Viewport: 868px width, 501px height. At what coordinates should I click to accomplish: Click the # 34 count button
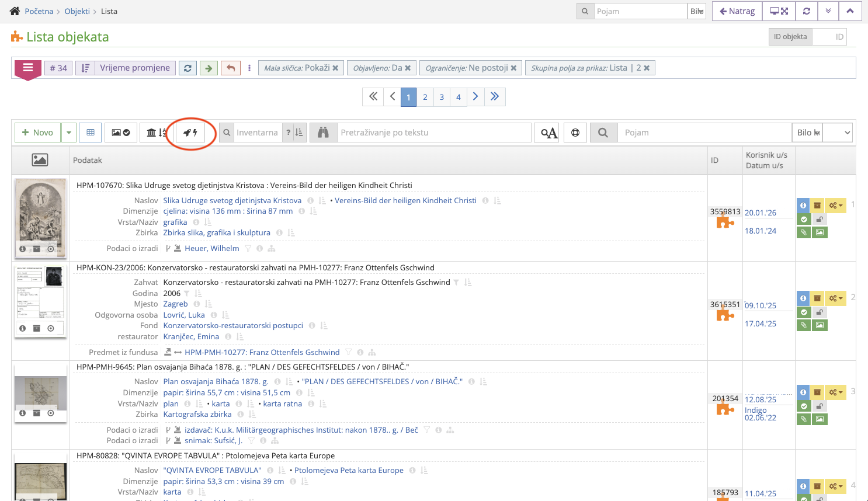click(x=58, y=68)
